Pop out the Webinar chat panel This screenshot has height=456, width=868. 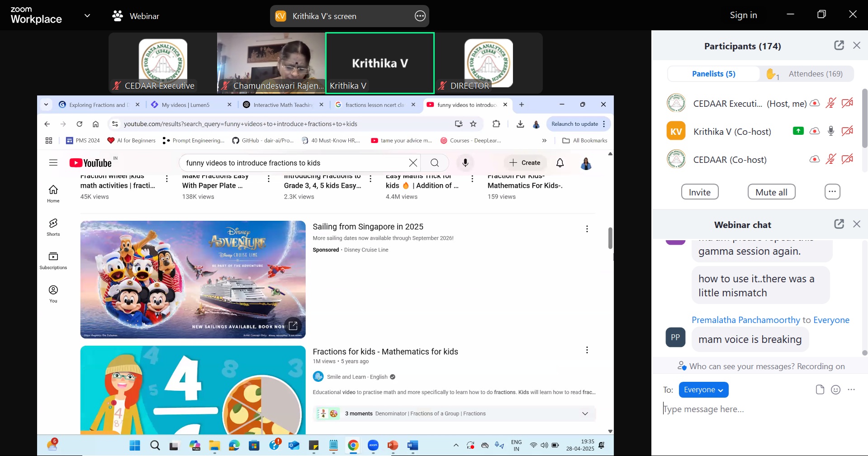pyautogui.click(x=839, y=224)
